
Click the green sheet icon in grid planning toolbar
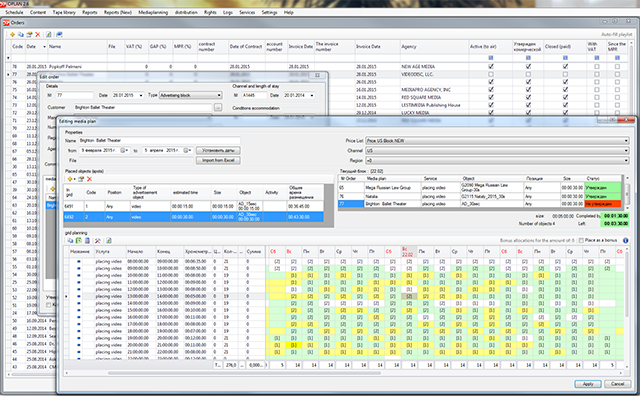(x=78, y=240)
